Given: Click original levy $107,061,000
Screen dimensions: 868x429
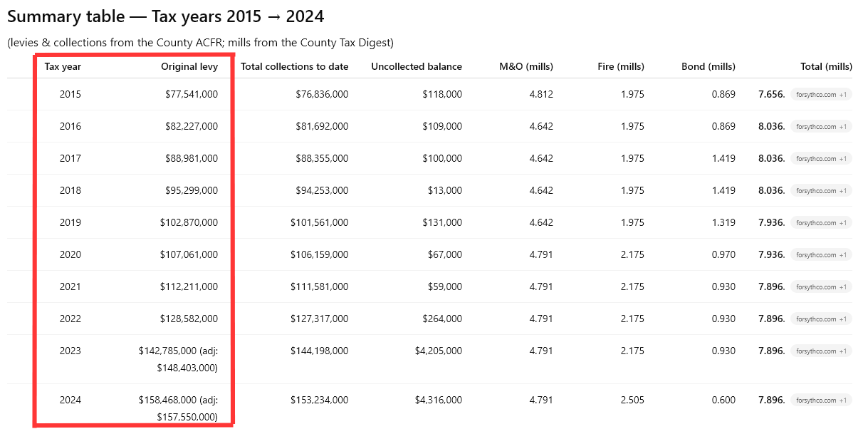Looking at the screenshot, I should [x=189, y=254].
